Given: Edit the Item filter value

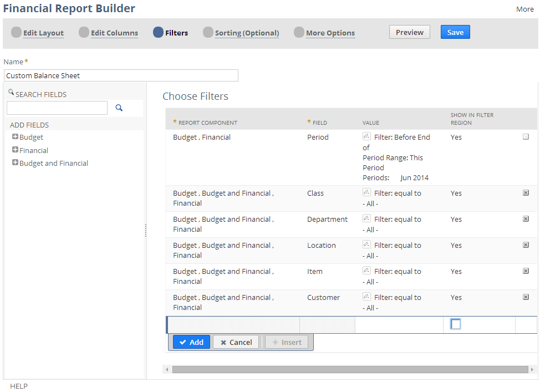Looking at the screenshot, I should tap(366, 271).
